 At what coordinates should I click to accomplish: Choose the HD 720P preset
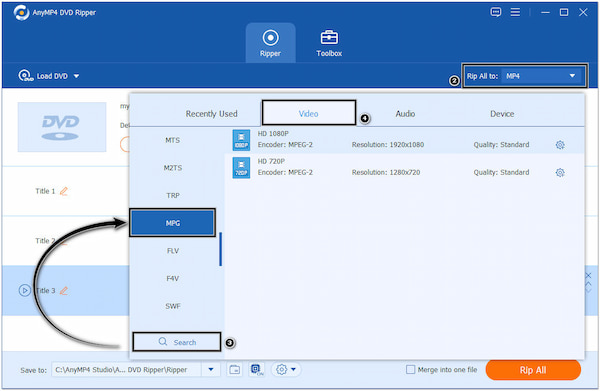(404, 168)
